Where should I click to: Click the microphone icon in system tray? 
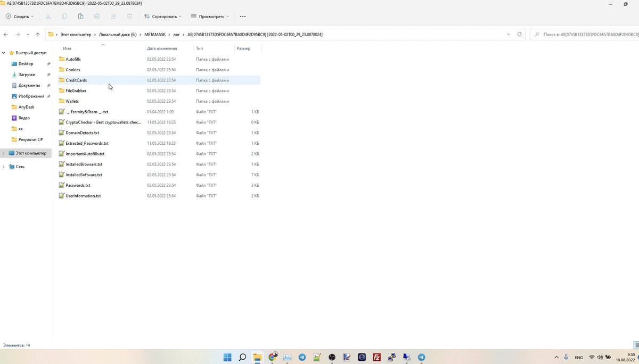tap(566, 357)
